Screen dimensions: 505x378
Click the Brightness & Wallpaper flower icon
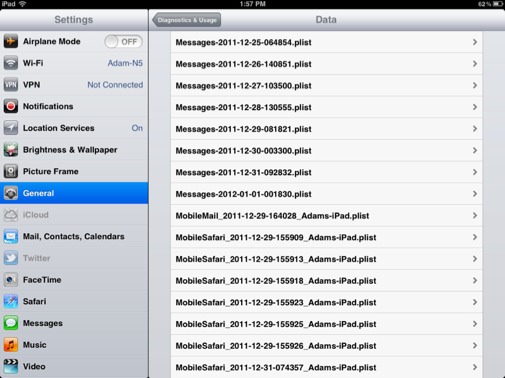click(x=11, y=150)
